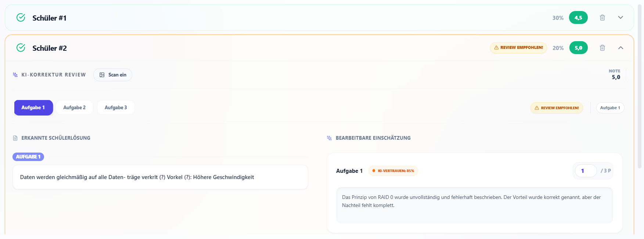Viewport: 644px width, 239px height.
Task: Click the RAID 0 feedback text box
Action: [x=474, y=205]
